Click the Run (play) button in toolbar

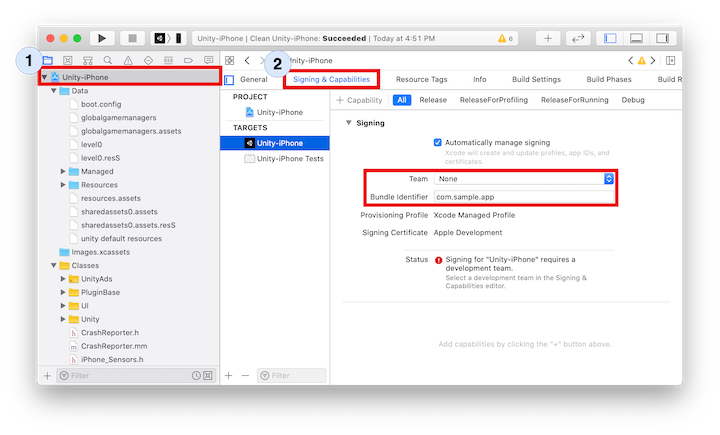point(102,38)
